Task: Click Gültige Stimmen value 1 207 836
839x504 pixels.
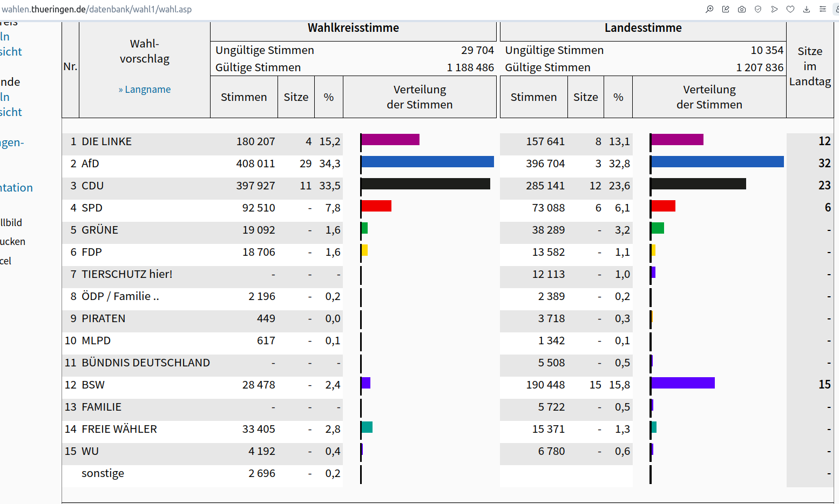Action: pos(760,67)
